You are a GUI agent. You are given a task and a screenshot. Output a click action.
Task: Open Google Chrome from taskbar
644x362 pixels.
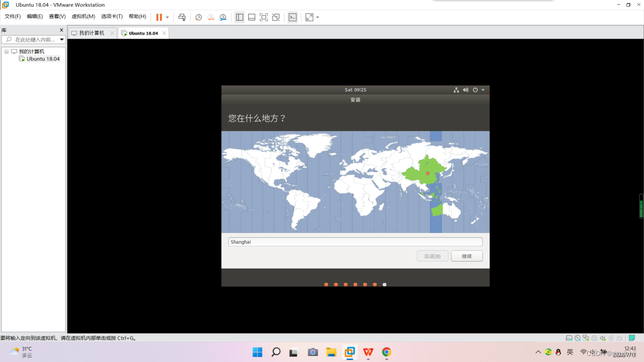tap(386, 352)
